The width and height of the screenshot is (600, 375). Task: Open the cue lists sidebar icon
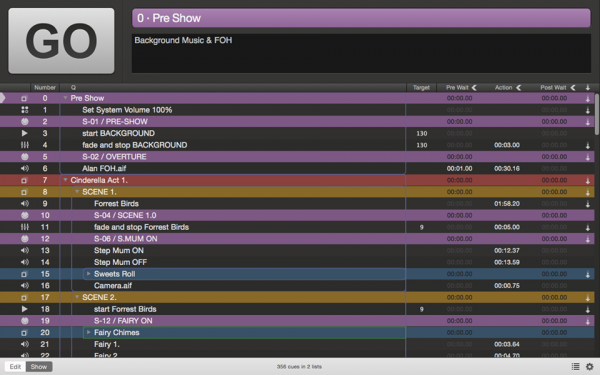[x=575, y=367]
